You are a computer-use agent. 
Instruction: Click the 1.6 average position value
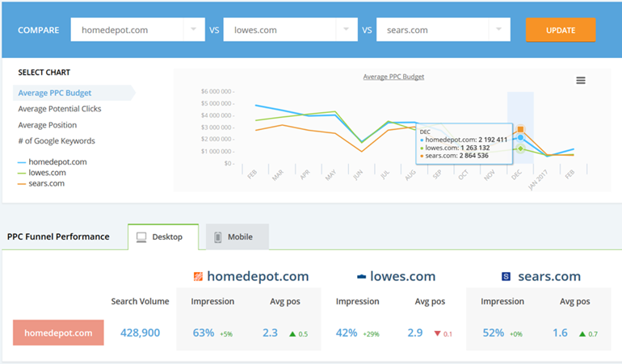click(x=560, y=333)
